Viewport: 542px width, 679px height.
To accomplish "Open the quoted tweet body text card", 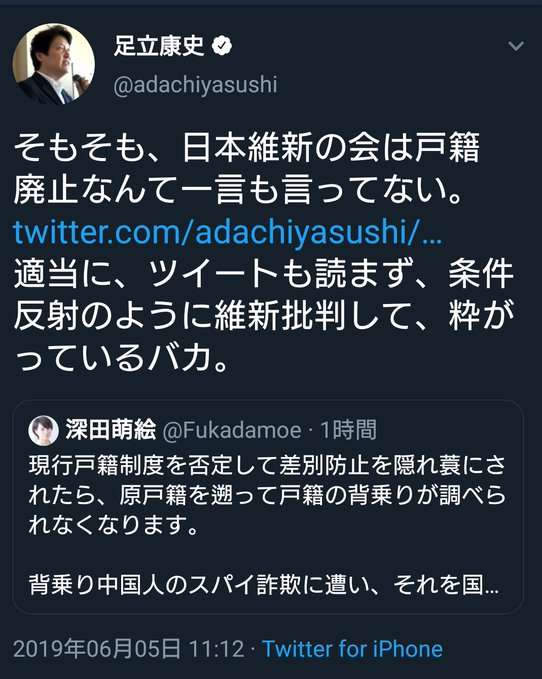I will pos(268,507).
